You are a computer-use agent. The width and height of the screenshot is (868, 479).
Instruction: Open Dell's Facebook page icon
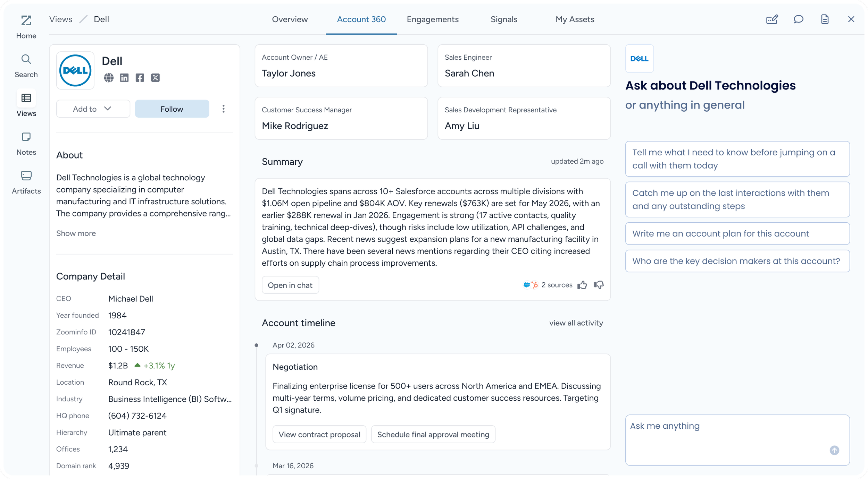point(140,78)
